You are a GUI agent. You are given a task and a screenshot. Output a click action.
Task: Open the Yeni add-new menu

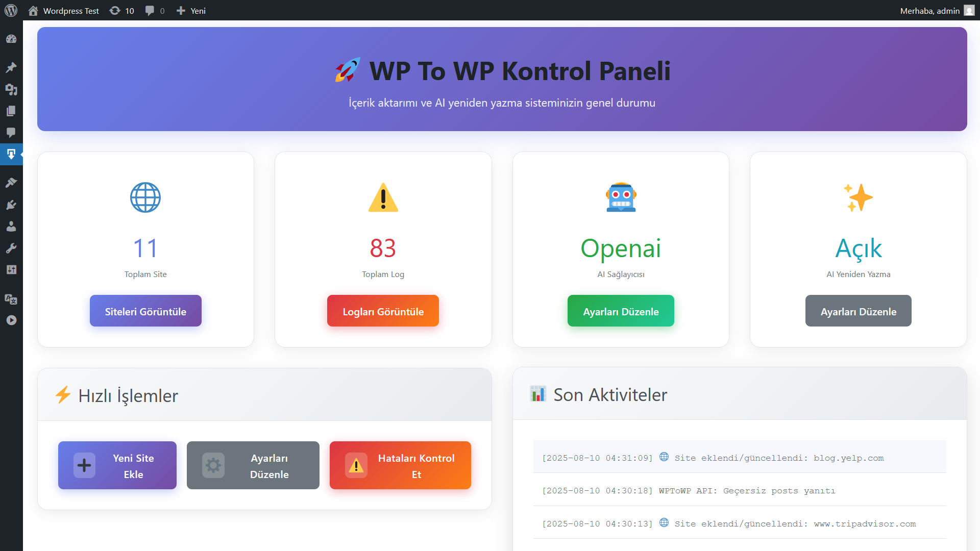191,11
